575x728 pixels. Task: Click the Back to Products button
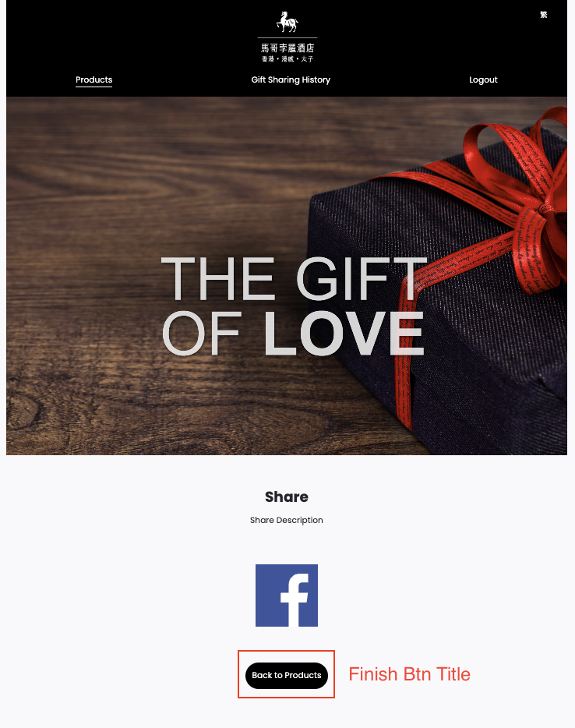click(x=287, y=675)
